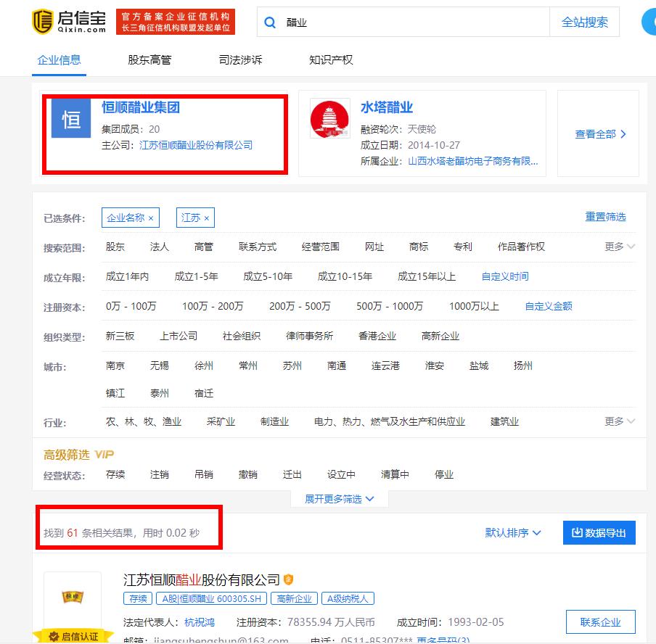Open 江苏恒顺醋业股份有限公司 main company link
This screenshot has height=644, width=656.
click(196, 145)
